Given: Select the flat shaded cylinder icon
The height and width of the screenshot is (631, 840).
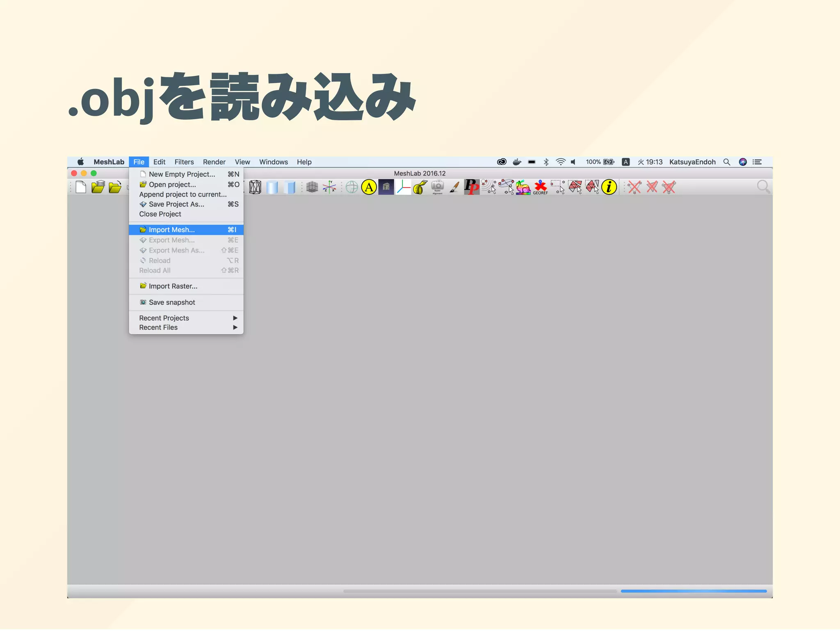Looking at the screenshot, I should pyautogui.click(x=290, y=187).
